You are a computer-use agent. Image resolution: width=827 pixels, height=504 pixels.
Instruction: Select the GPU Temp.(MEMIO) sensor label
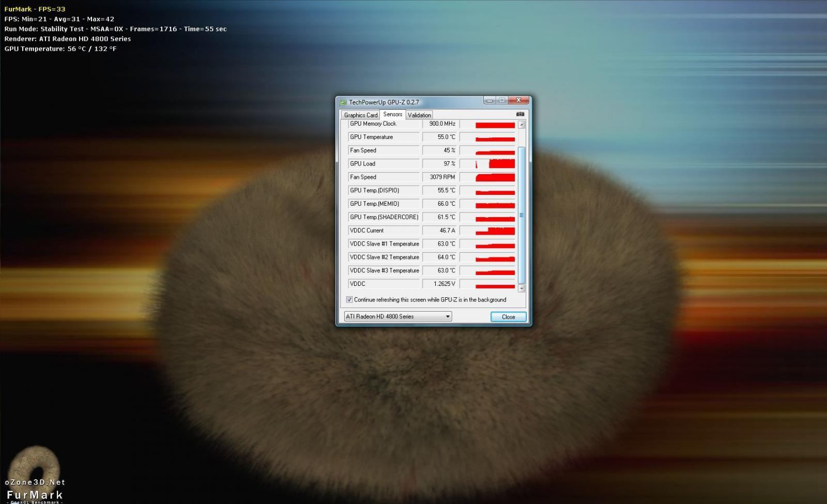384,204
